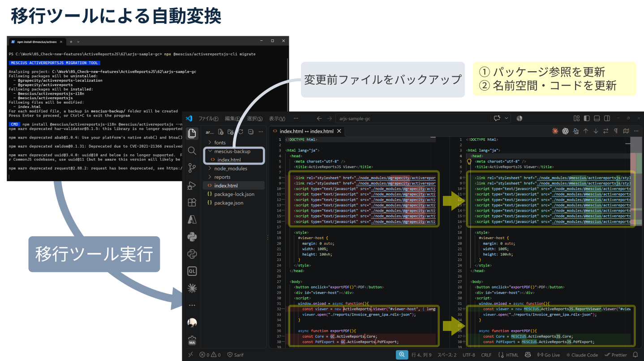Open the CodeQL (QL) view in the activity bar

(x=192, y=271)
